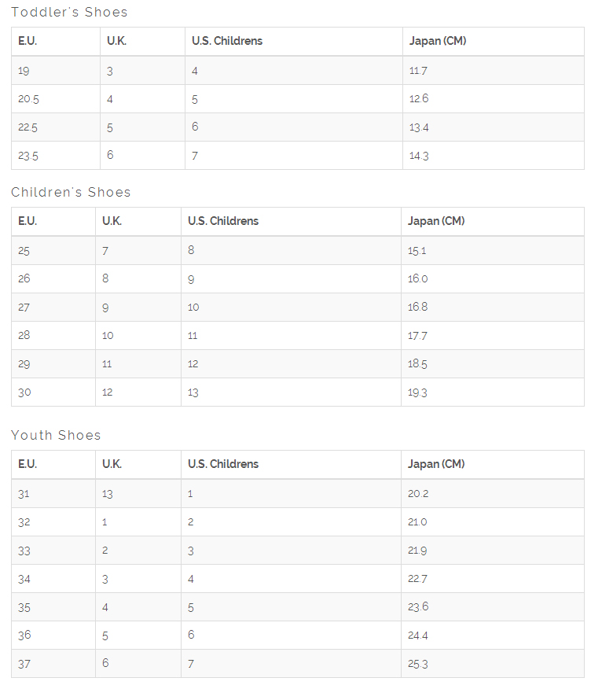Click the E.U. size 25 cell
The image size is (602, 700).
coord(24,251)
